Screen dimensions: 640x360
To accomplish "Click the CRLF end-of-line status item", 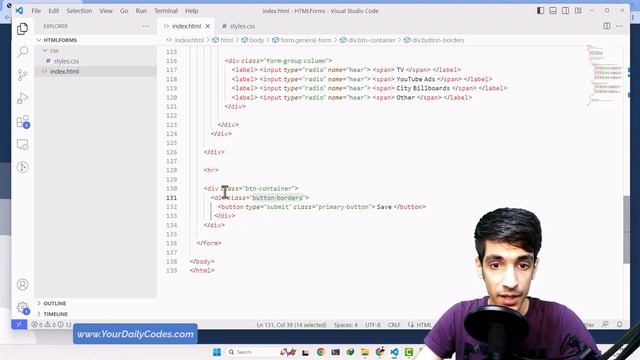I will point(394,325).
